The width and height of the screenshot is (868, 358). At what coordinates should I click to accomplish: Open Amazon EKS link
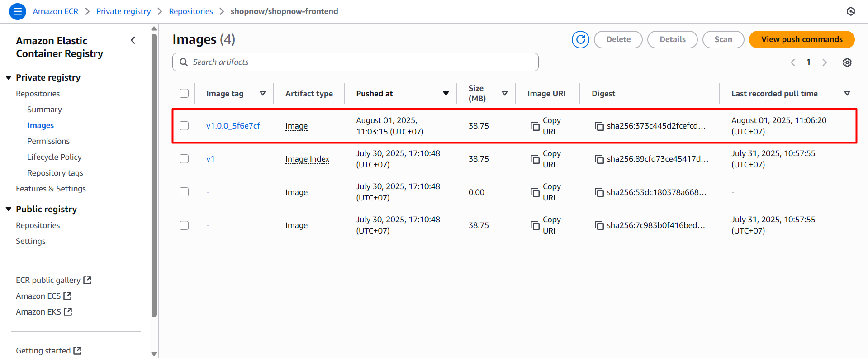tap(38, 312)
